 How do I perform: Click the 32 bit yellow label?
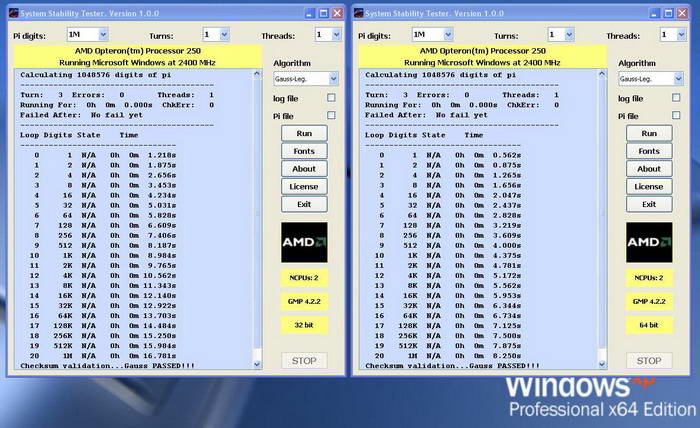(304, 325)
